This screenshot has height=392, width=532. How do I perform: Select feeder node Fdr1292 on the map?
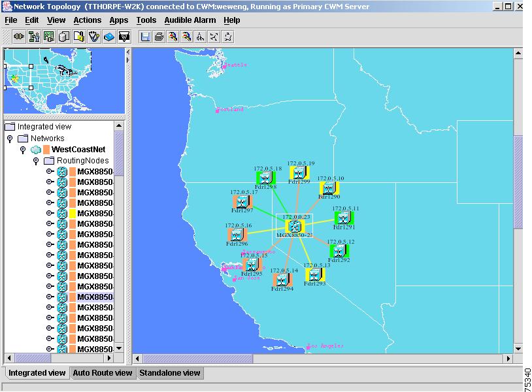[x=339, y=252]
